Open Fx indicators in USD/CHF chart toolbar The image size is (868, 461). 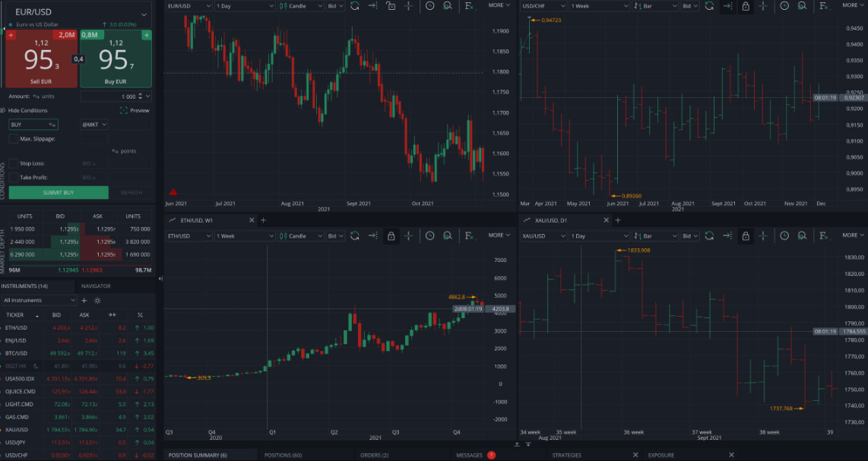[x=824, y=5]
